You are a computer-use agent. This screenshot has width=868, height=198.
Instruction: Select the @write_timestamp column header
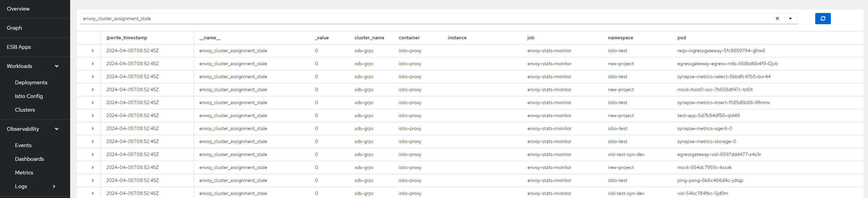[127, 38]
